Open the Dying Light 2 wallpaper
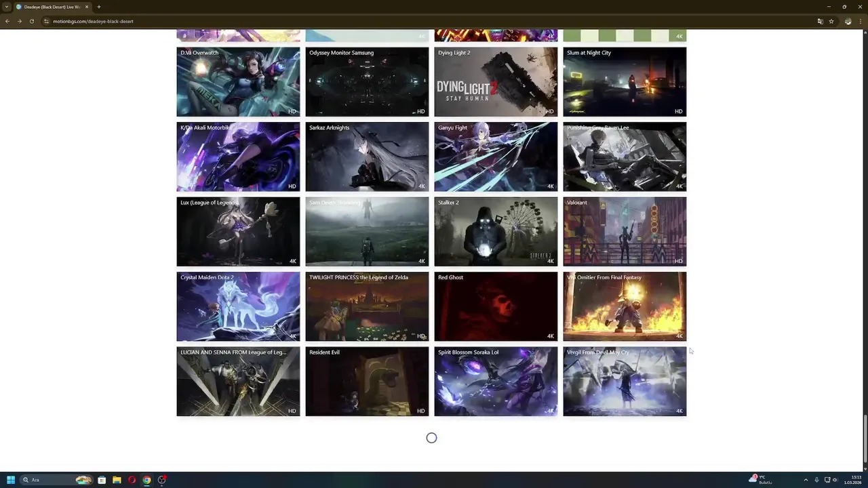The image size is (868, 488). pos(496,82)
